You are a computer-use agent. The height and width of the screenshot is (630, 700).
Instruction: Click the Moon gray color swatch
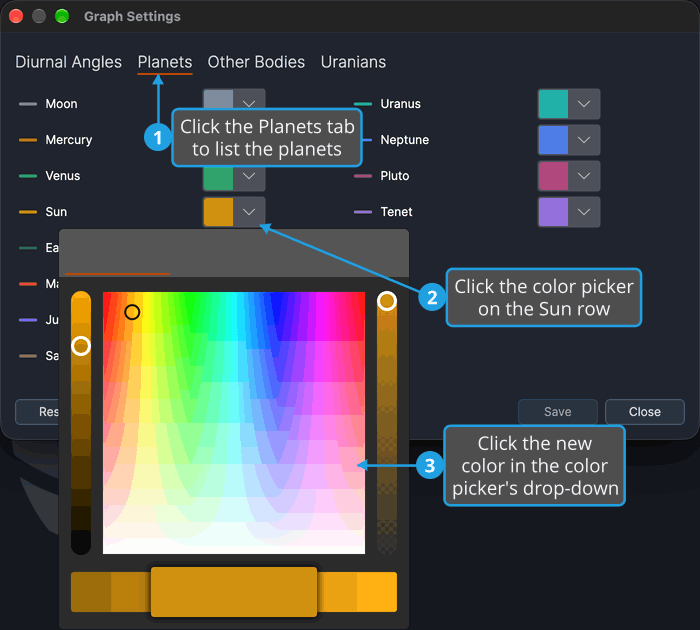coord(218,99)
